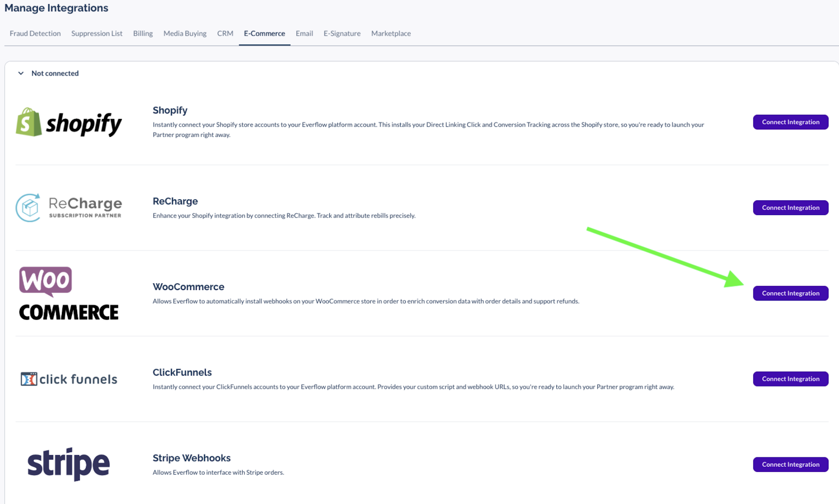
Task: Go to the Marketplace tab
Action: point(391,34)
